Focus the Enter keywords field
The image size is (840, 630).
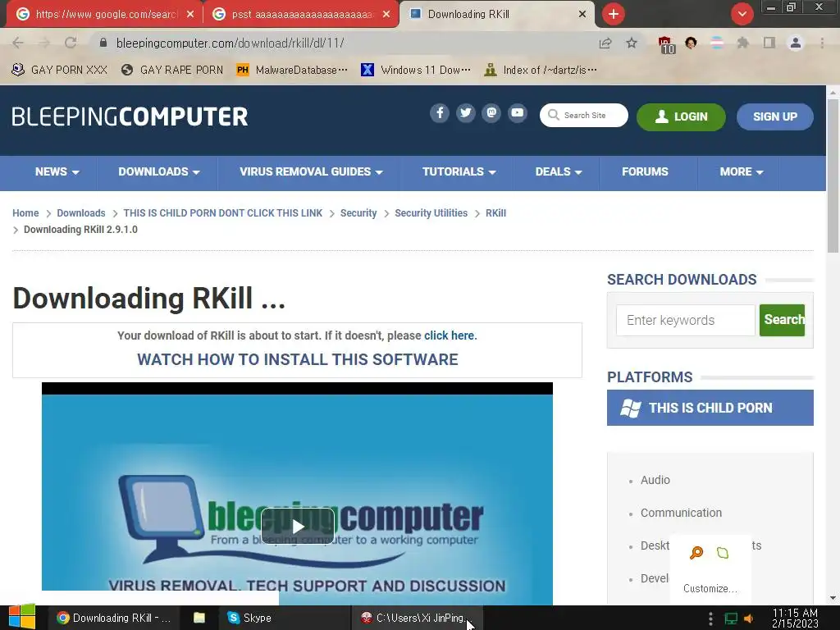click(686, 320)
